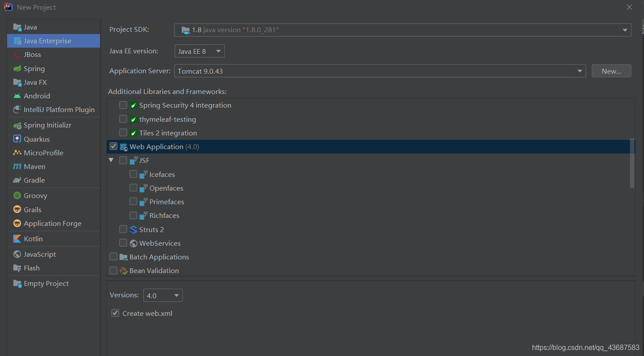
Task: Check the Icefaces checkbox
Action: 133,174
